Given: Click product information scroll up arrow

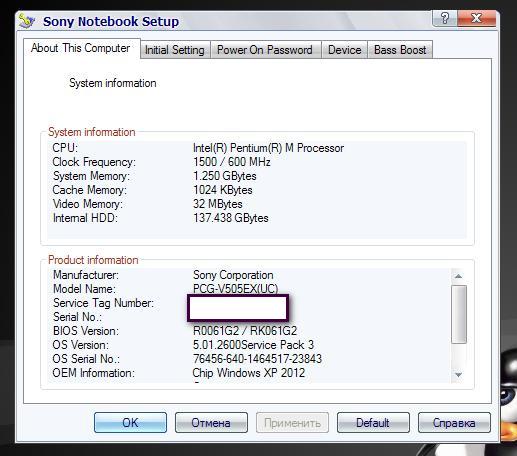Looking at the screenshot, I should tap(459, 276).
